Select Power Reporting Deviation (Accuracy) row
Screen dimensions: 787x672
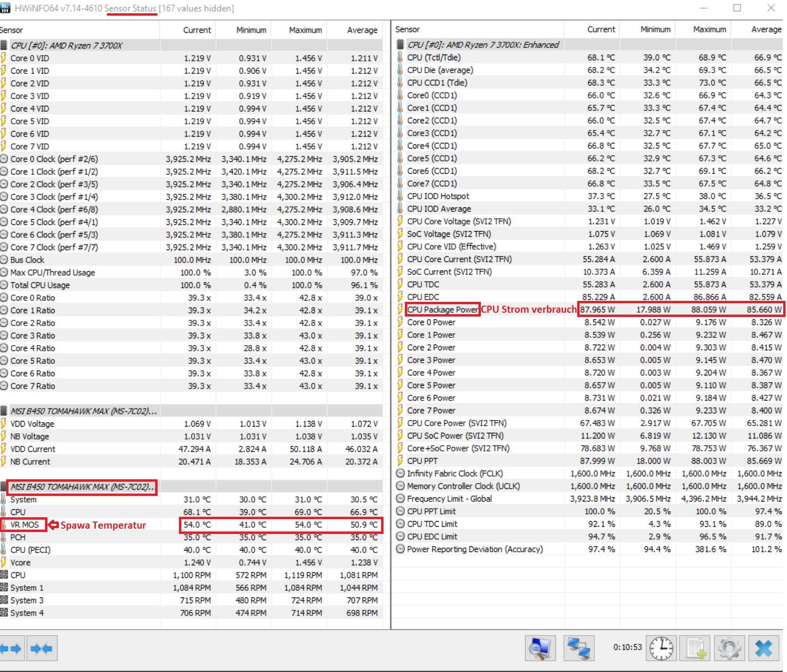(587, 549)
